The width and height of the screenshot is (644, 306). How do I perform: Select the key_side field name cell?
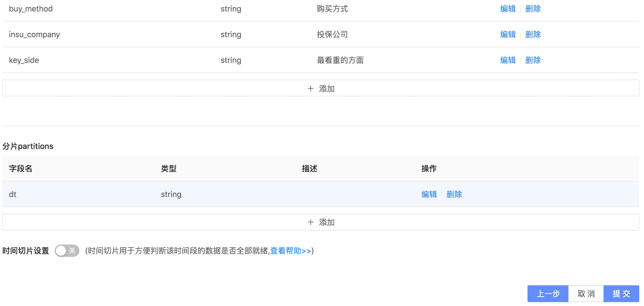(x=24, y=60)
